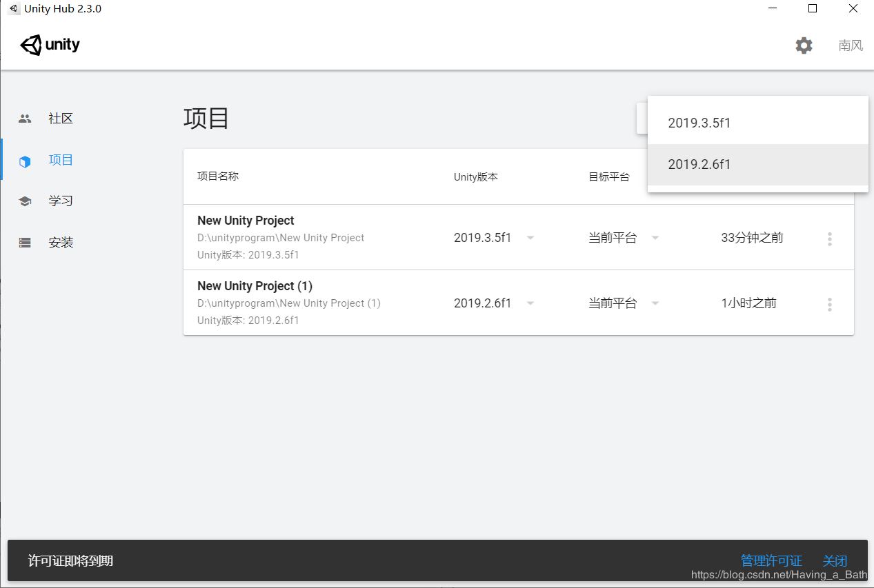Open the more options menu for New Unity Project (1)

tap(829, 304)
